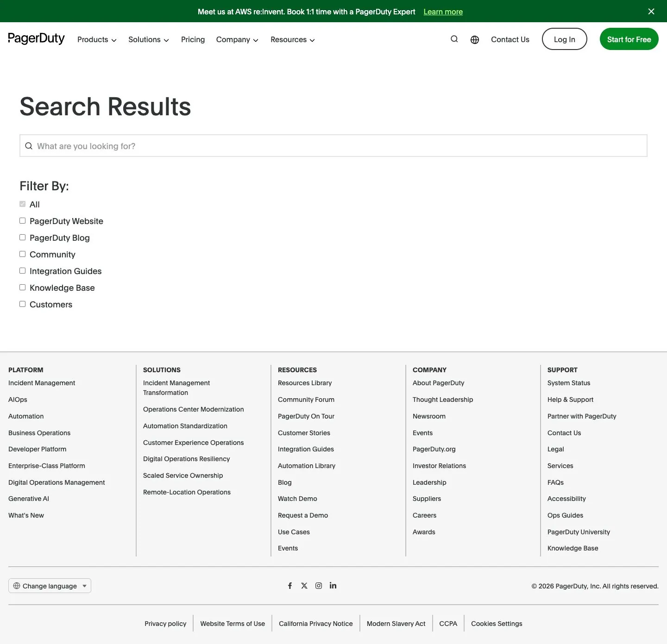Check the Customers filter checkbox
This screenshot has height=644, width=667.
[22, 304]
